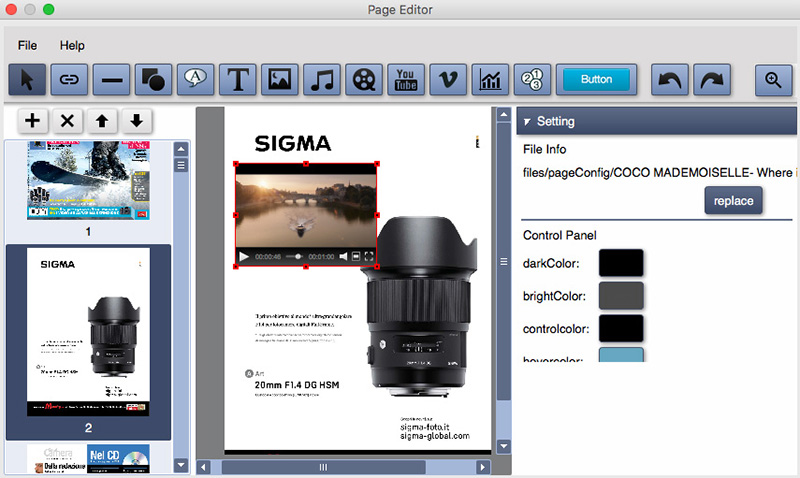Click the replace button

point(733,200)
